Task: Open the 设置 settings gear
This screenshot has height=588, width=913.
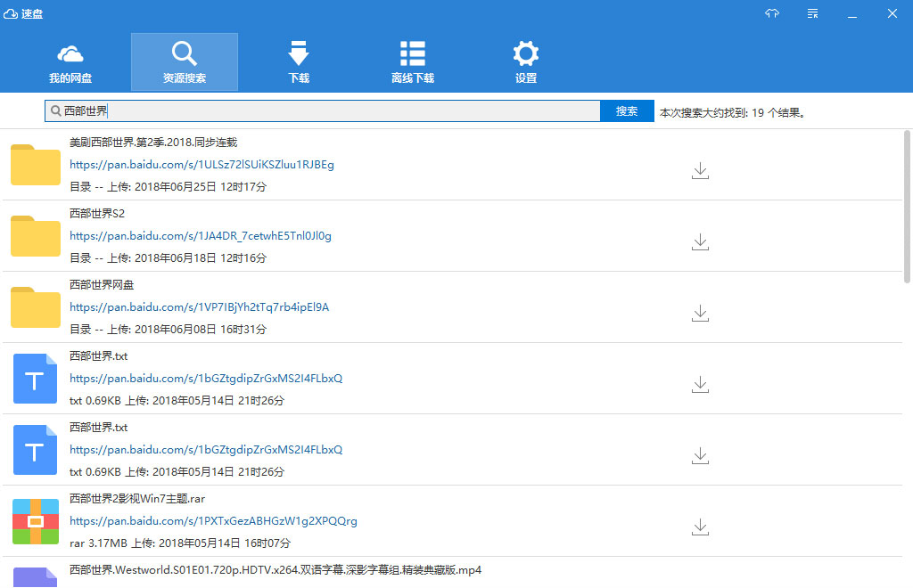Action: click(526, 62)
